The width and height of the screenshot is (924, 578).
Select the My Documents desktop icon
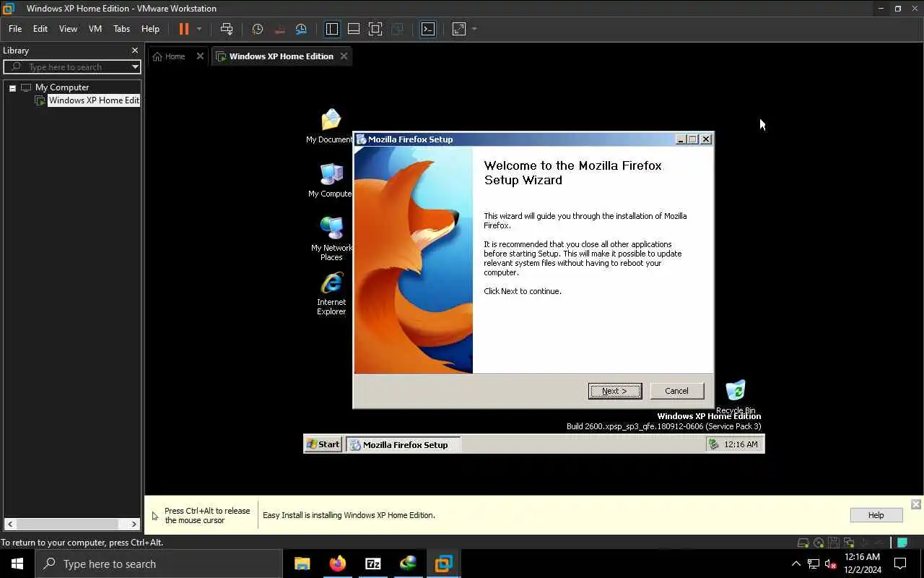point(331,126)
